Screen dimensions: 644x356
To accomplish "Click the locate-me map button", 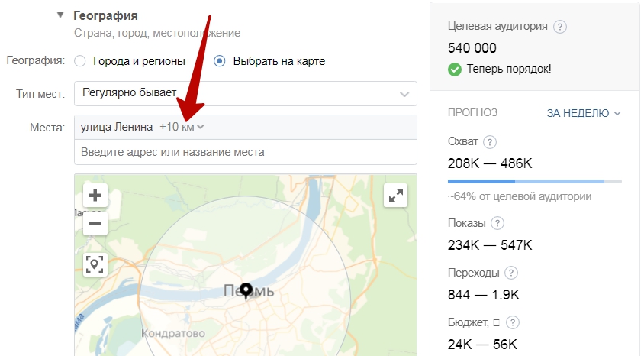I will click(x=95, y=264).
